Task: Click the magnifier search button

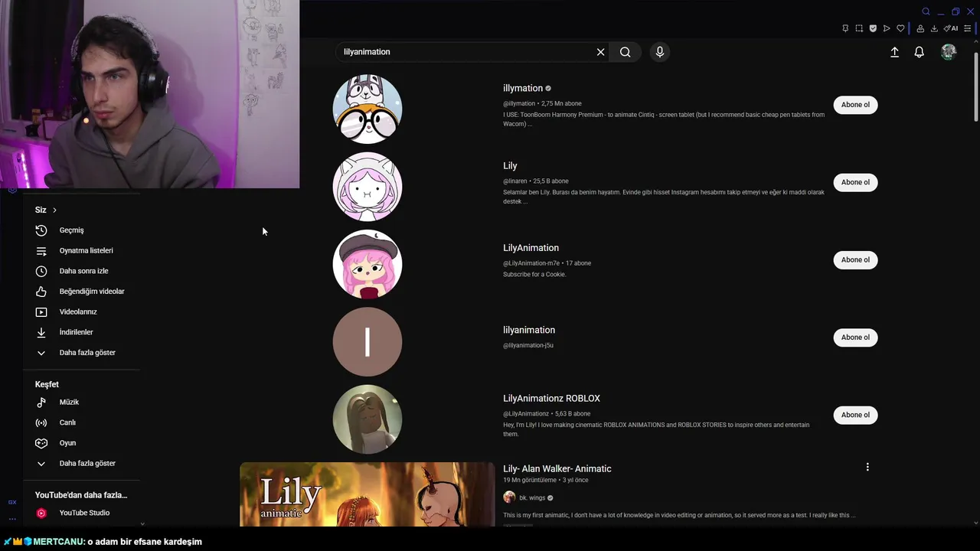Action: pos(626,52)
